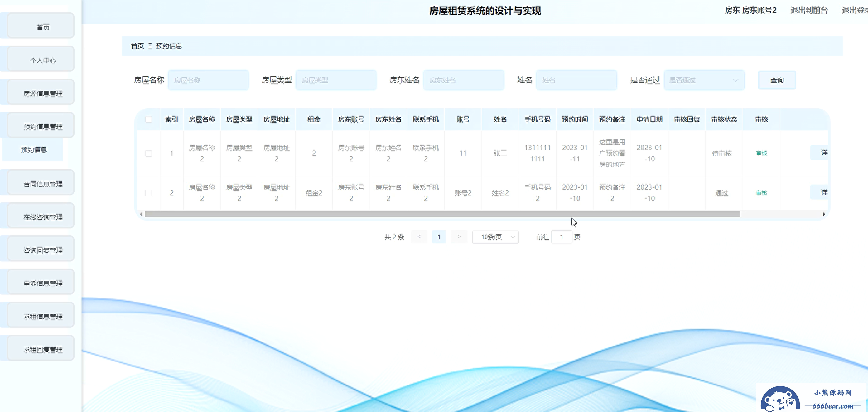Viewport: 868px width, 412px height.
Task: Click the table horizontal scrollbar thumb
Action: (x=442, y=214)
